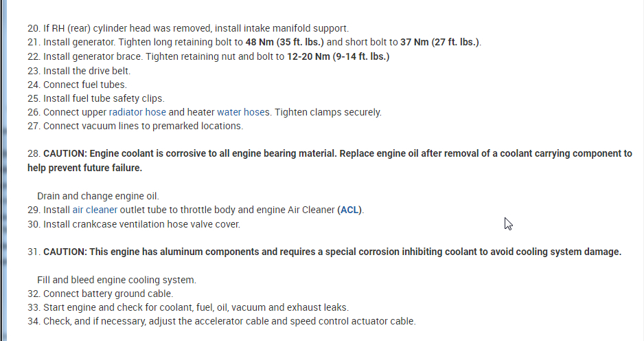Click step 33 about checking for leaks
The width and height of the screenshot is (644, 341).
(196, 307)
